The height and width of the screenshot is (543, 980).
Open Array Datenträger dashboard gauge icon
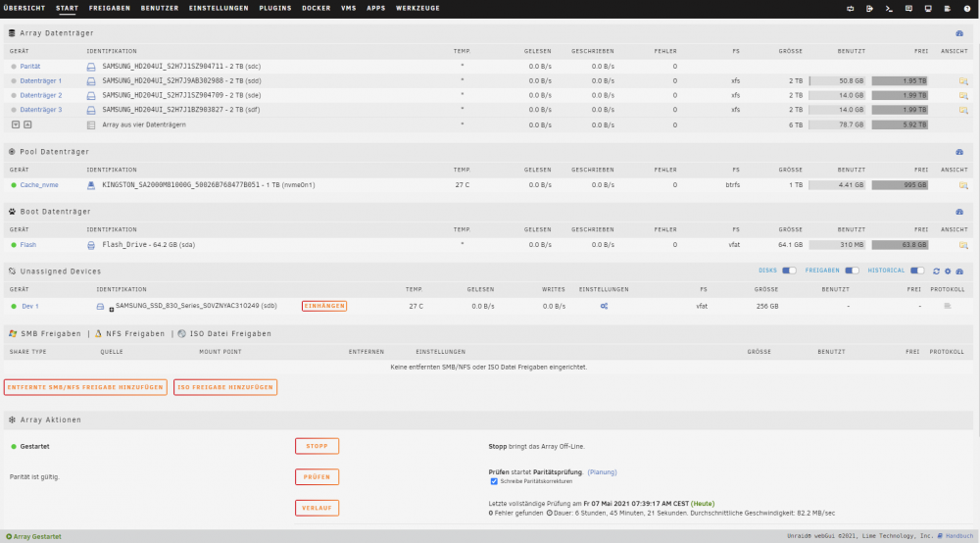(x=959, y=33)
